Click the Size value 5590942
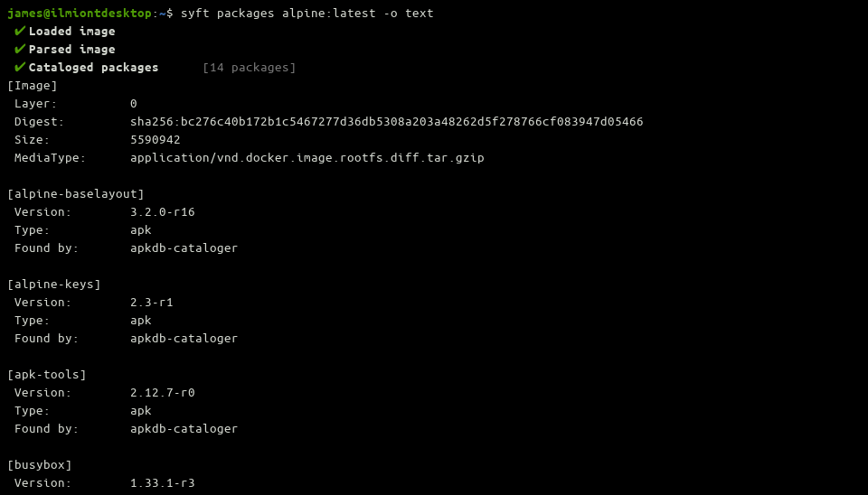Image resolution: width=868 pixels, height=495 pixels. (156, 140)
